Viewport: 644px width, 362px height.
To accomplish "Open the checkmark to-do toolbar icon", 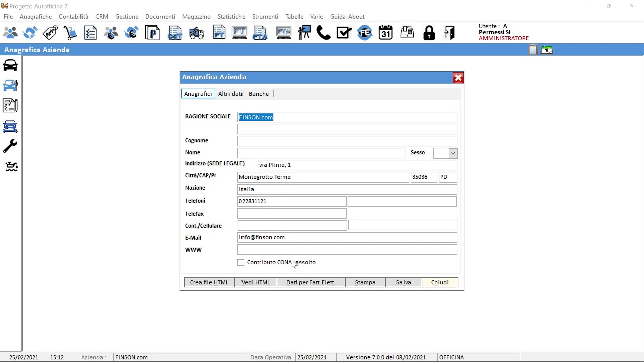I will tap(344, 33).
